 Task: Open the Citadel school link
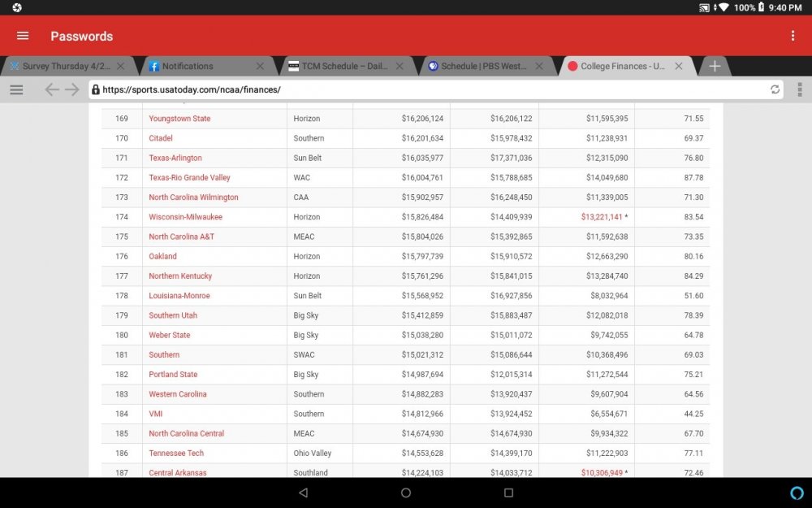pos(161,138)
